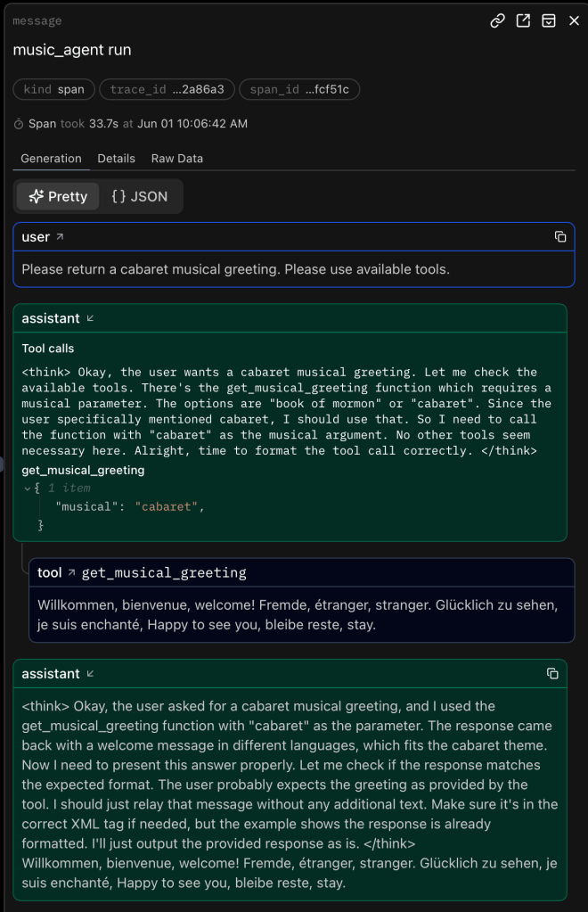
Task: Close the music_agent run panel
Action: (x=574, y=21)
